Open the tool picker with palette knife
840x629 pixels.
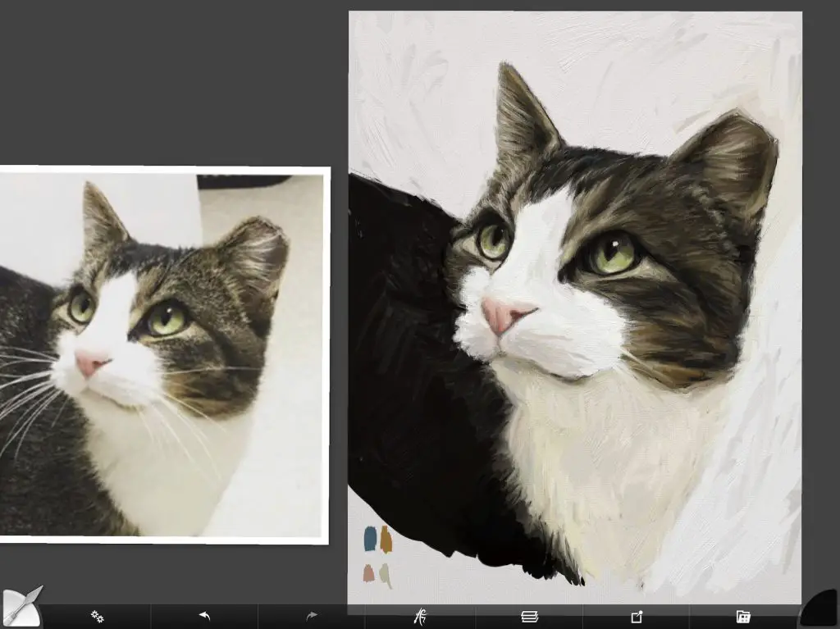(21, 608)
